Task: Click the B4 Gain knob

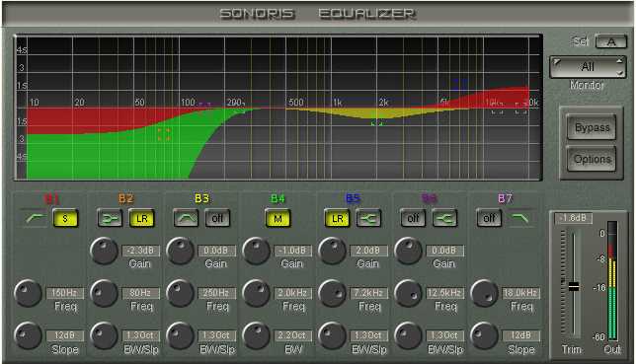Action: pos(256,251)
